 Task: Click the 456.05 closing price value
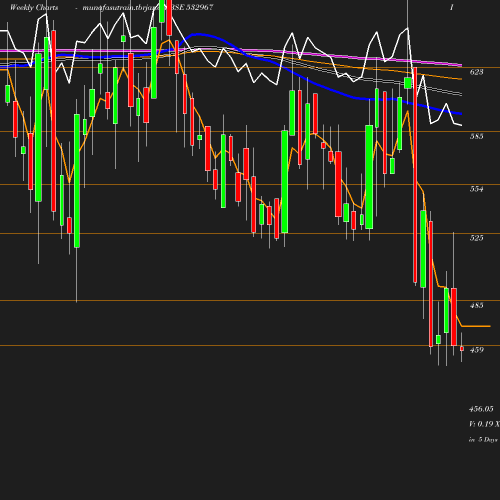(481, 409)
